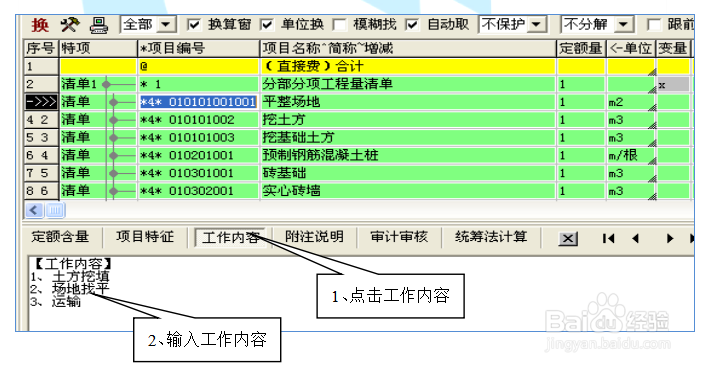Click the 变量 column header
This screenshot has height=369, width=711.
pos(673,48)
